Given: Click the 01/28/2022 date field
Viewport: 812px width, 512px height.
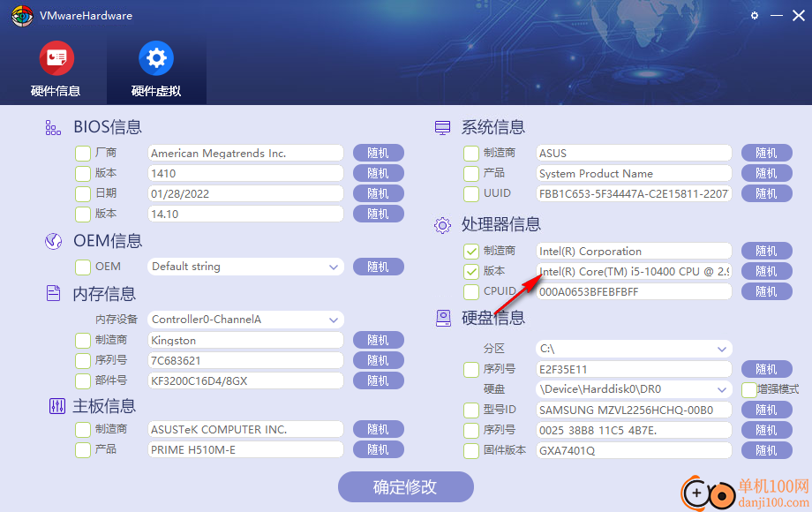Looking at the screenshot, I should (245, 193).
